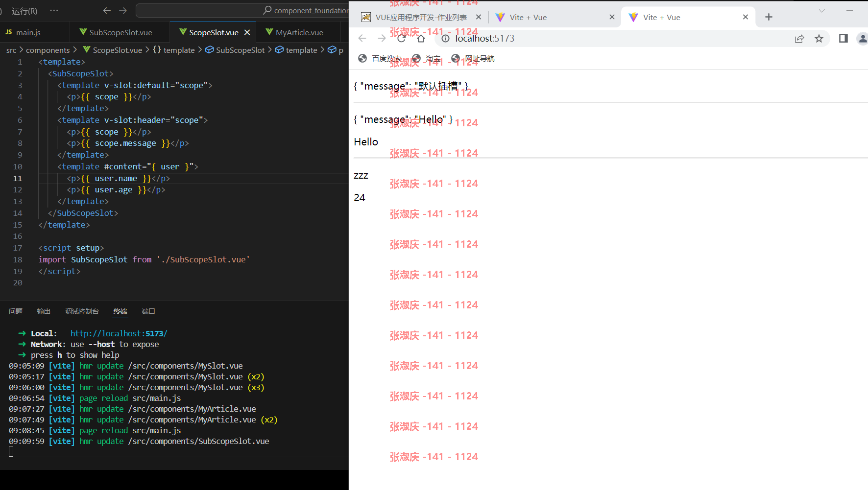The width and height of the screenshot is (868, 490).
Task: Open the browser tab search chevron
Action: pyautogui.click(x=822, y=10)
